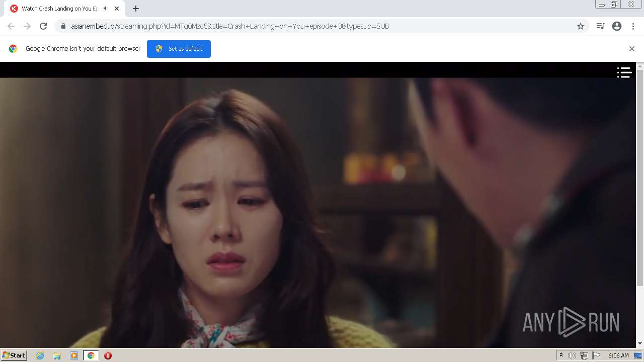Open the Windows Start menu

(14, 355)
